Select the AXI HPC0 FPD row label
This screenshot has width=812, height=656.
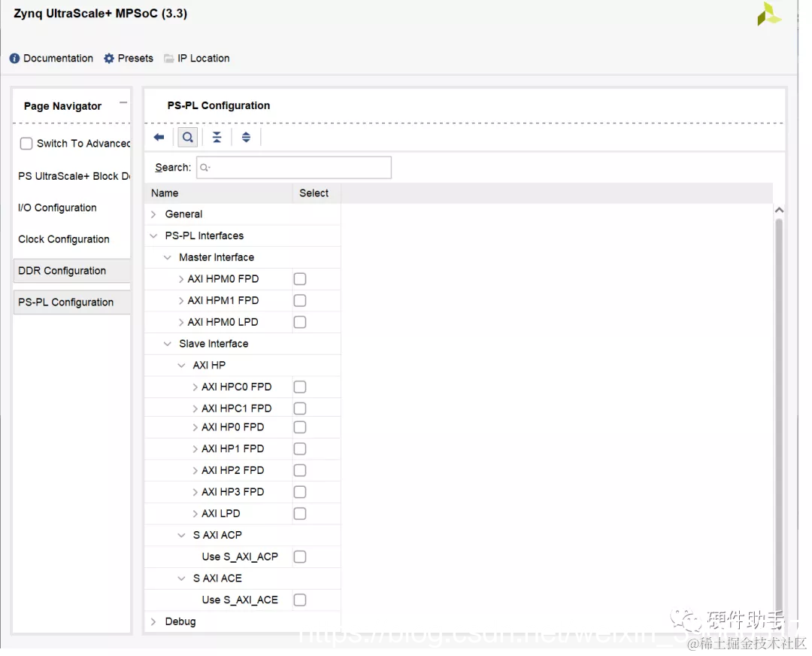coord(237,387)
